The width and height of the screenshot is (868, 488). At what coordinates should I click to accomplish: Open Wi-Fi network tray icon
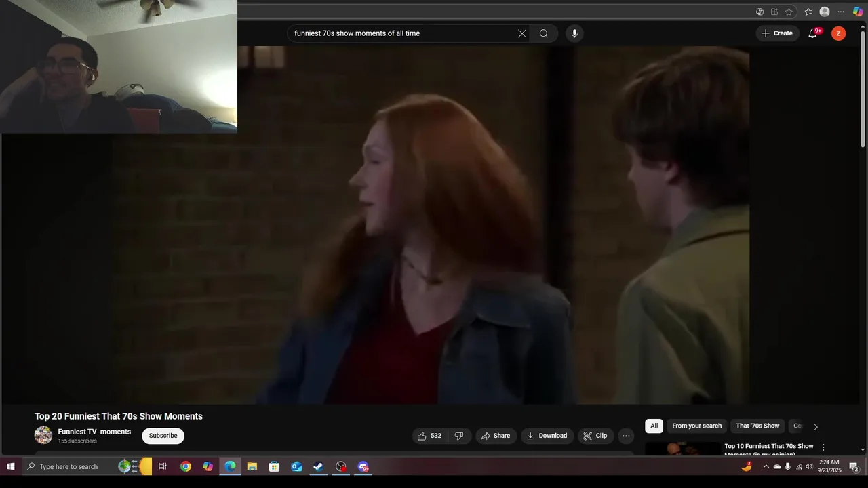[x=799, y=466]
